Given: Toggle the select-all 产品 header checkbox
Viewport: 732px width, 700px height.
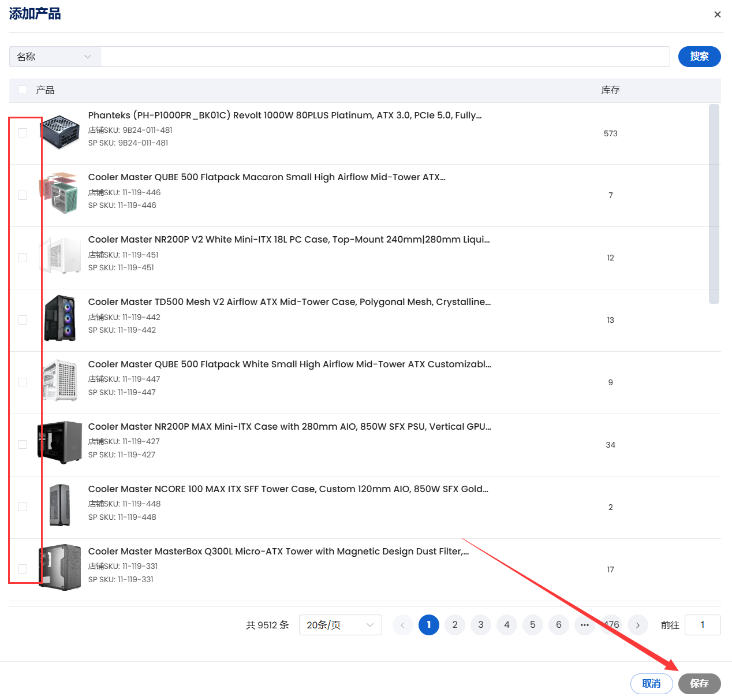Looking at the screenshot, I should (x=23, y=90).
